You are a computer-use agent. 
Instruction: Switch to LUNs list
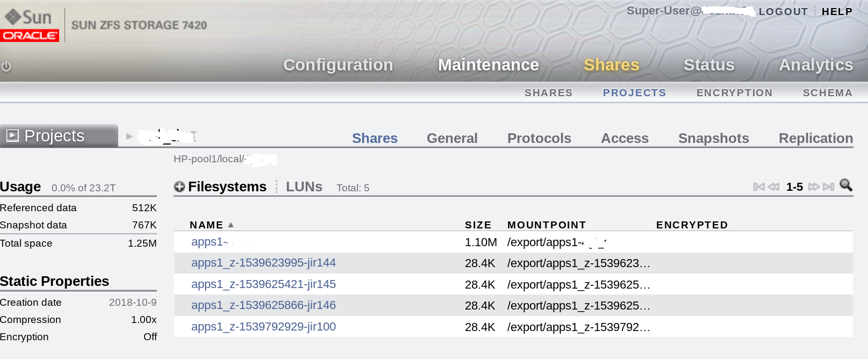pos(304,186)
